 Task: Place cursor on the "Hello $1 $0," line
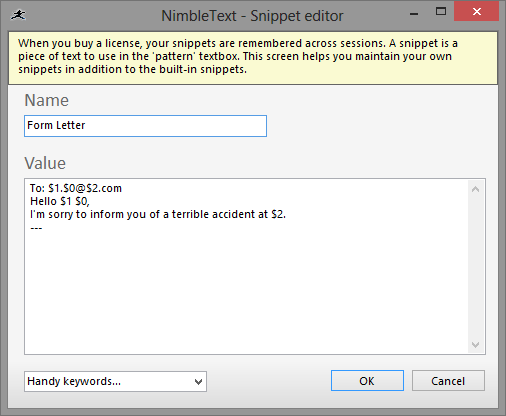coord(60,201)
